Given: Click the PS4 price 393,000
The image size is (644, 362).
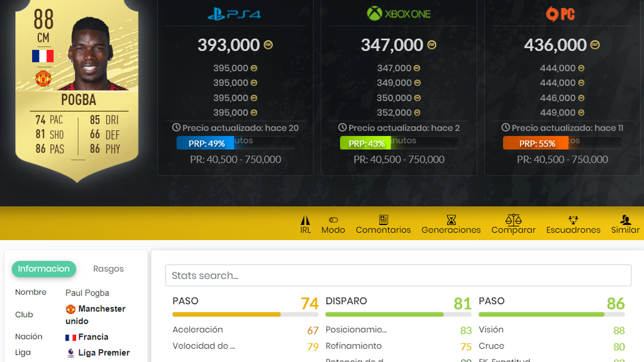Looking at the screenshot, I should coord(229,45).
